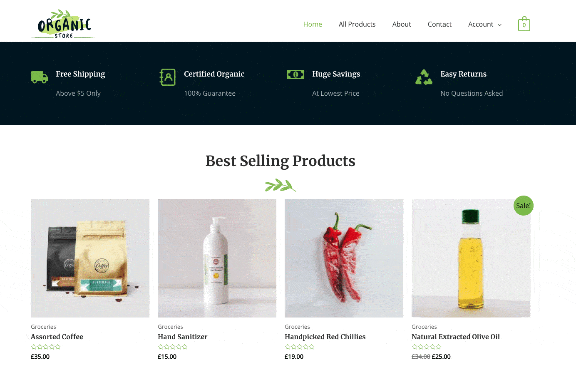Select the Natural Extracted Olive Oil image
This screenshot has width=576, height=392.
471,258
